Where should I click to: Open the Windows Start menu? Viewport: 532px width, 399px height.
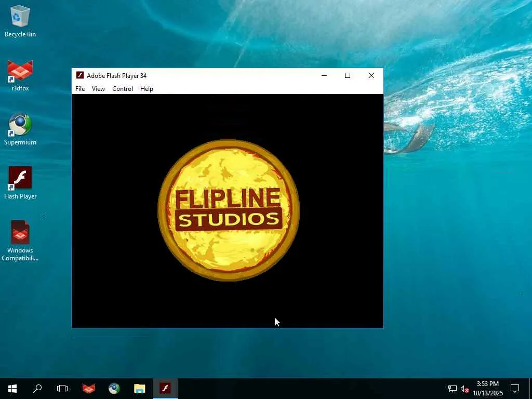(x=12, y=389)
